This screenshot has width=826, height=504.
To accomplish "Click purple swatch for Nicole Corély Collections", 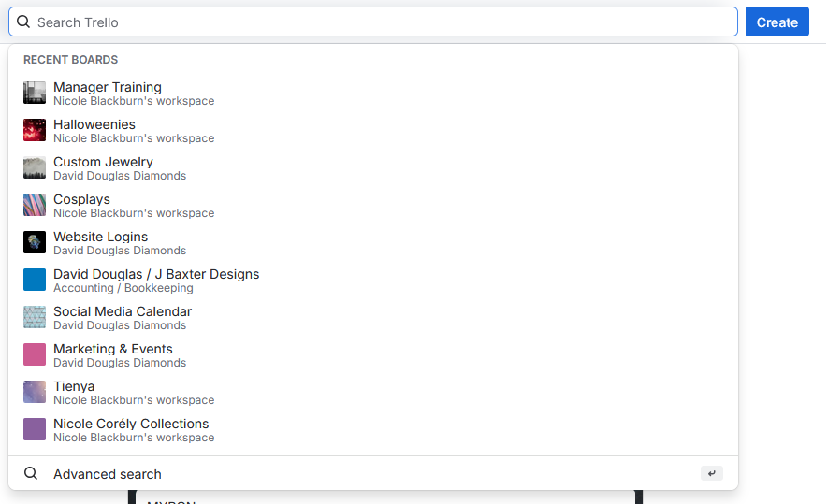I will 35,429.
